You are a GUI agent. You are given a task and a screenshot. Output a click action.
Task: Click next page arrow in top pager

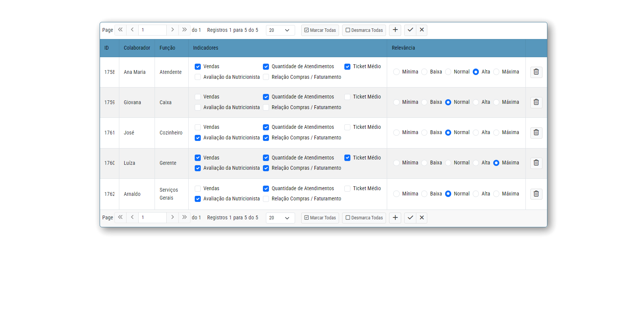pos(172,30)
